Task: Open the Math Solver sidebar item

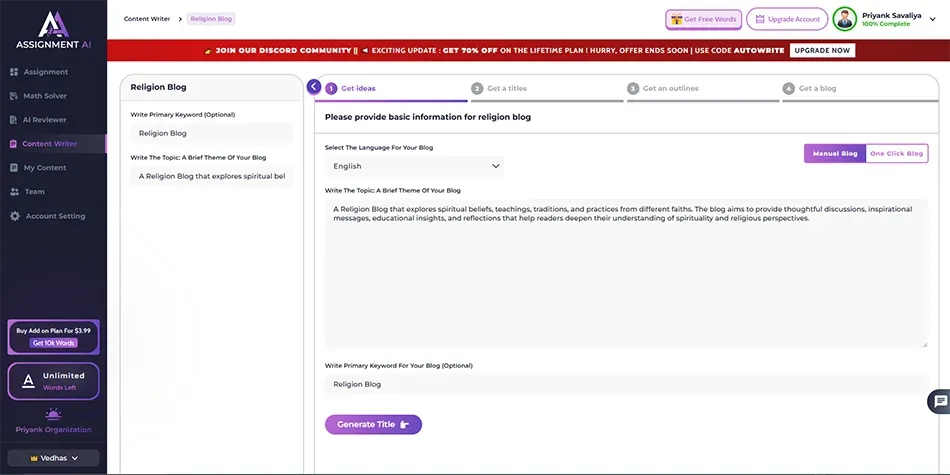Action: point(46,96)
